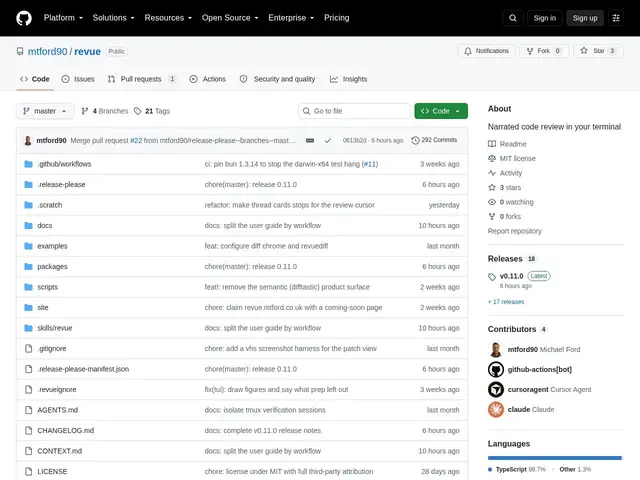Open the Solutions dropdown menu
Viewport: 640px width, 480px height.
point(113,18)
